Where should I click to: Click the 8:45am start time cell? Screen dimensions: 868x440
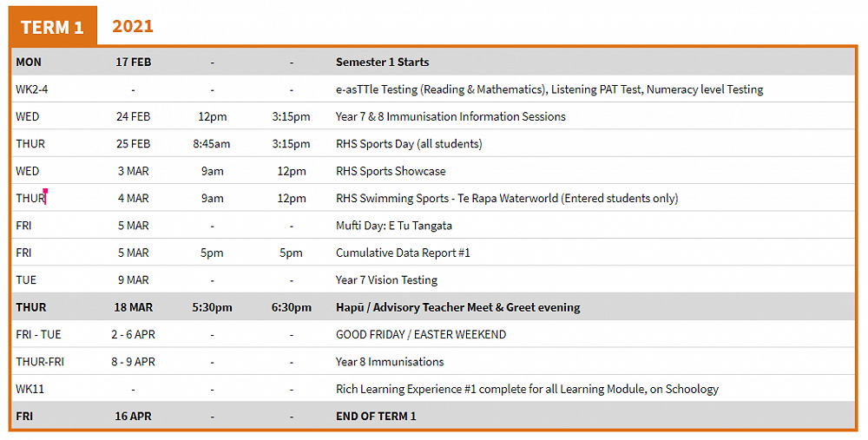click(x=212, y=144)
